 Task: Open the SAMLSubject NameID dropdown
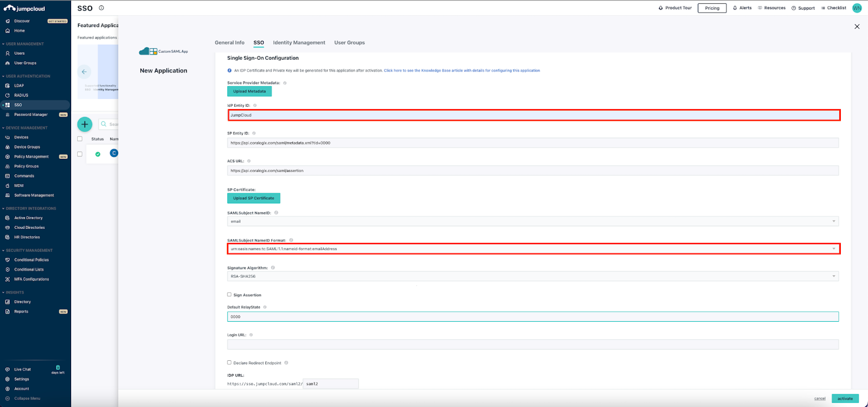tap(533, 221)
